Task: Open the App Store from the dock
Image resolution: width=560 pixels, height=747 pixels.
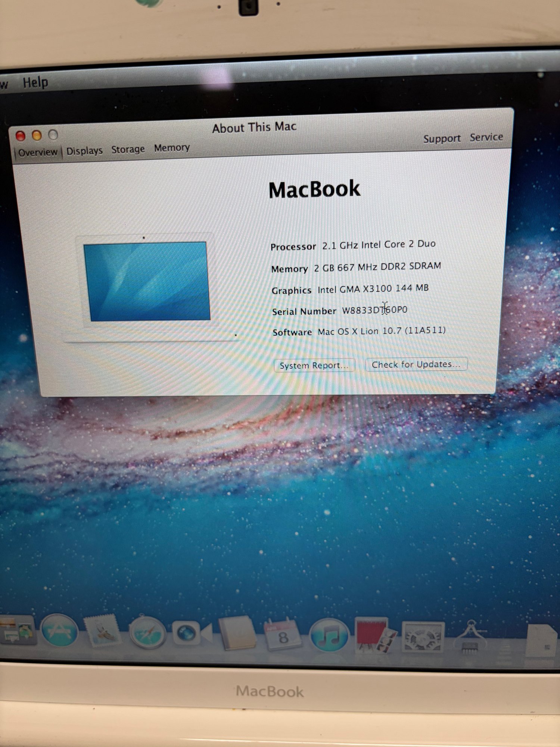Action: [59, 632]
